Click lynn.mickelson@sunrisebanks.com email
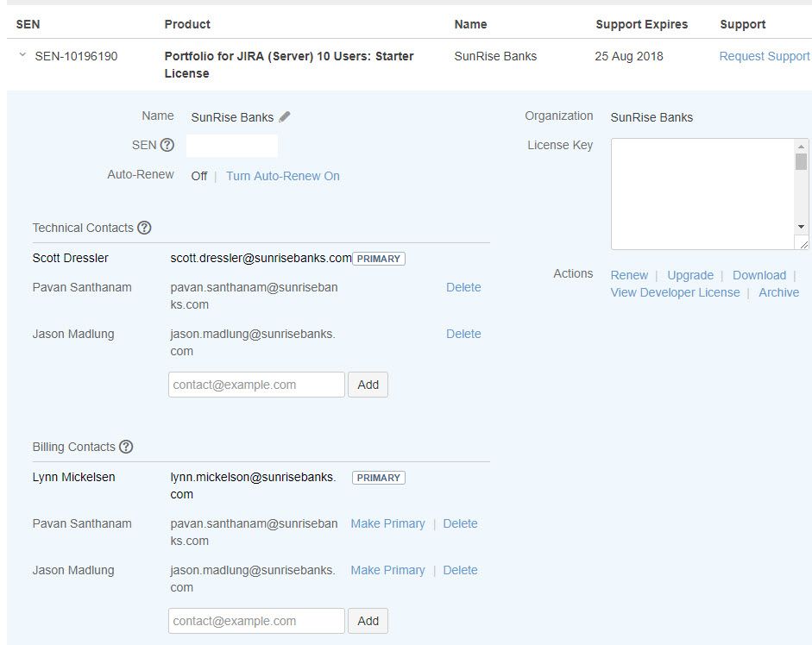 (253, 485)
